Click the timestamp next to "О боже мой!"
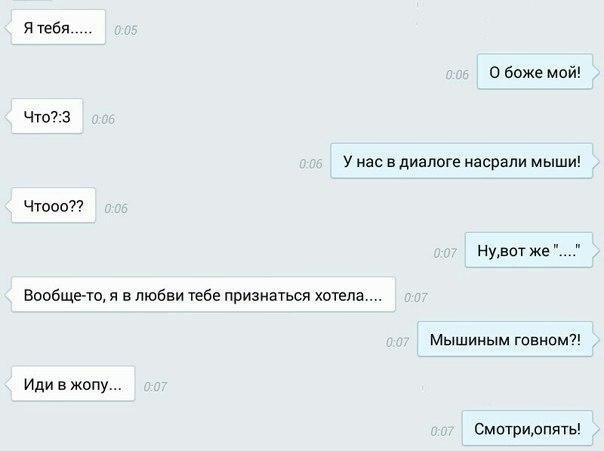 point(457,75)
